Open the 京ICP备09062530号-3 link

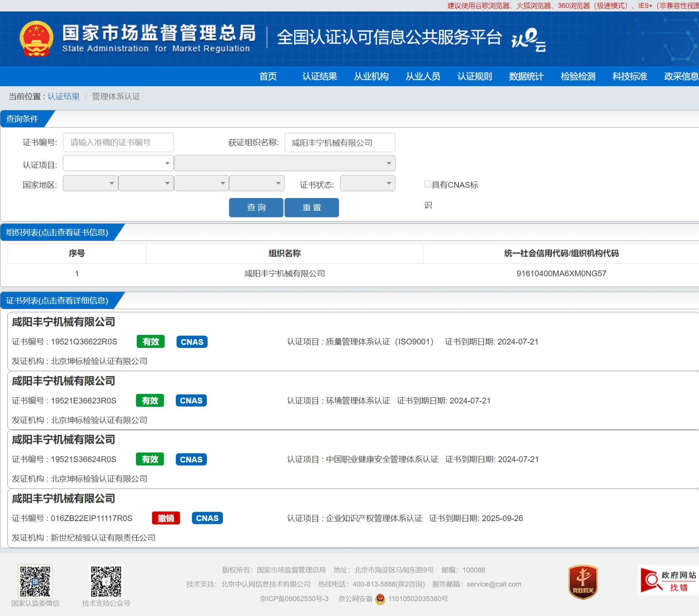click(x=294, y=599)
